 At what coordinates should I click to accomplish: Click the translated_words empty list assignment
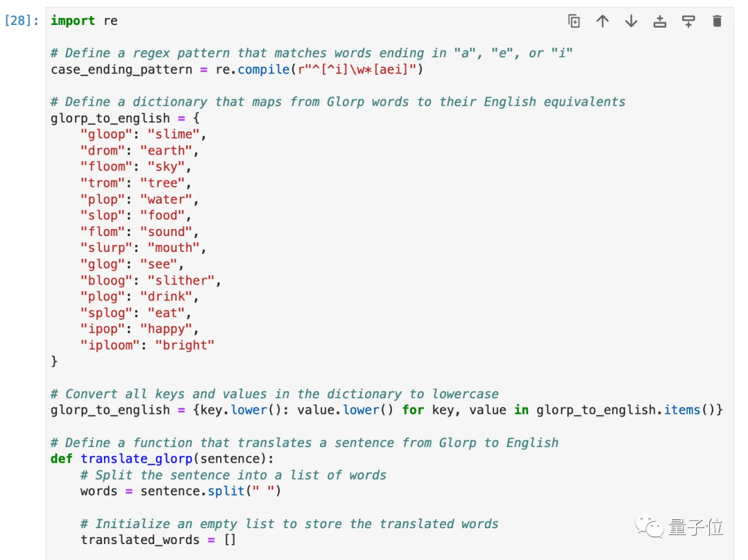158,540
